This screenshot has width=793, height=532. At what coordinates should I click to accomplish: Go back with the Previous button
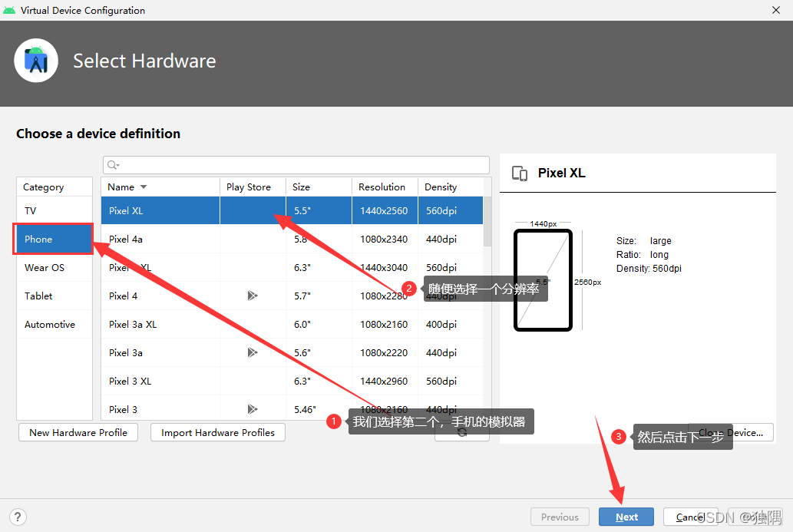(x=560, y=517)
